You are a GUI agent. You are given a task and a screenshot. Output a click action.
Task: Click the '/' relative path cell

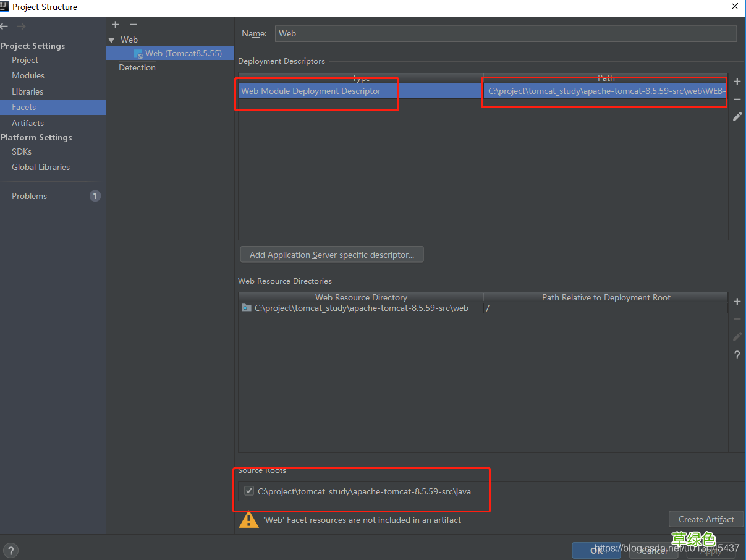coord(606,308)
